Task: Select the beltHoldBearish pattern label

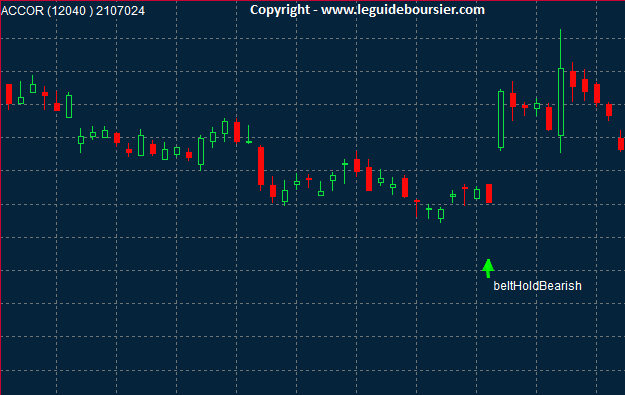Action: (537, 286)
